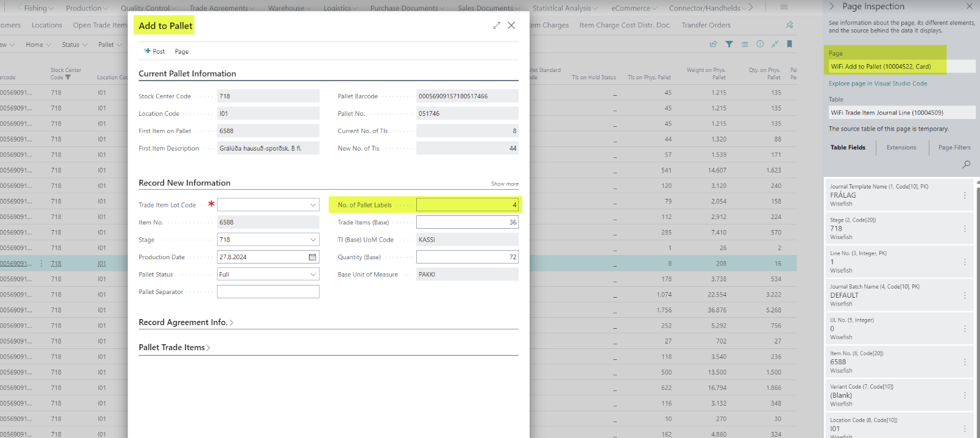This screenshot has width=980, height=438.
Task: Open the Stage dropdown showing 718
Action: tap(313, 240)
